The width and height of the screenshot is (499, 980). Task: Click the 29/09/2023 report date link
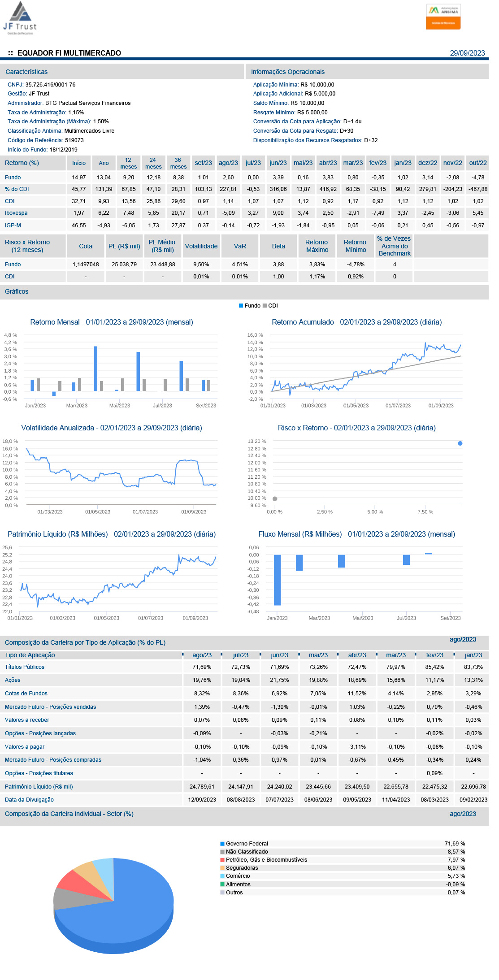[x=467, y=53]
